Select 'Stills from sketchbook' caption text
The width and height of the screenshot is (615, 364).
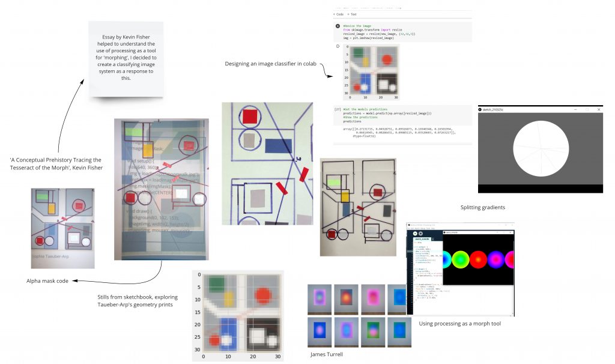[x=138, y=301]
